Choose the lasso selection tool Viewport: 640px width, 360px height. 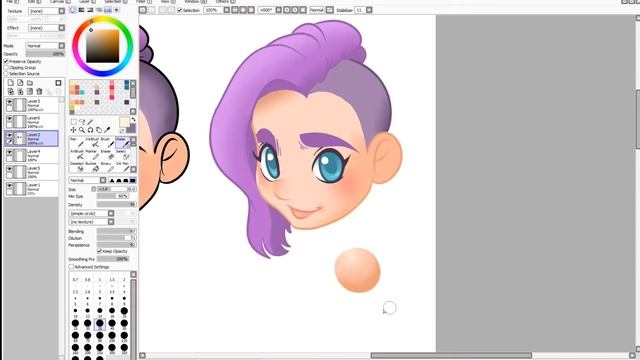coord(82,122)
